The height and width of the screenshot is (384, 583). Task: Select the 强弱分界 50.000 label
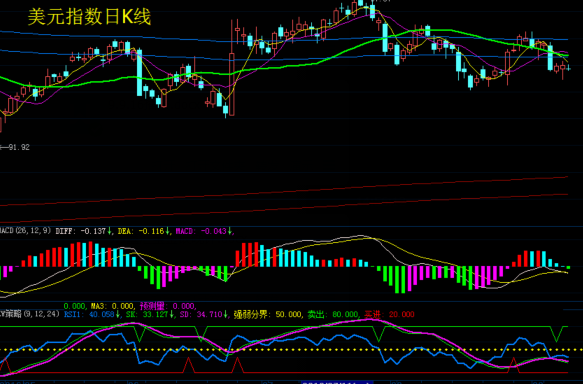click(x=267, y=314)
